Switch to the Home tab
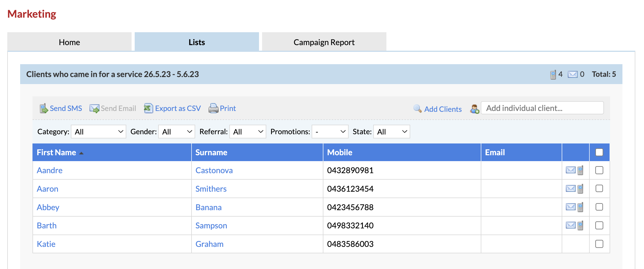Image resolution: width=644 pixels, height=269 pixels. pos(69,42)
